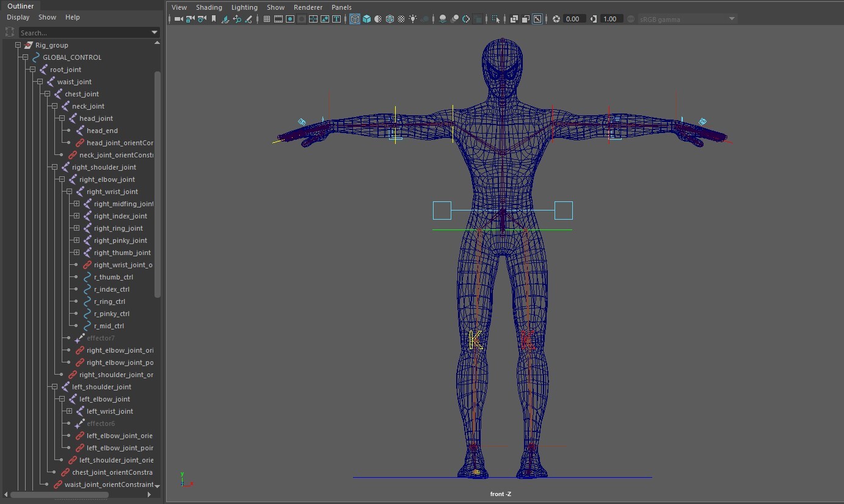Toggle the gate mask display

coord(302,19)
